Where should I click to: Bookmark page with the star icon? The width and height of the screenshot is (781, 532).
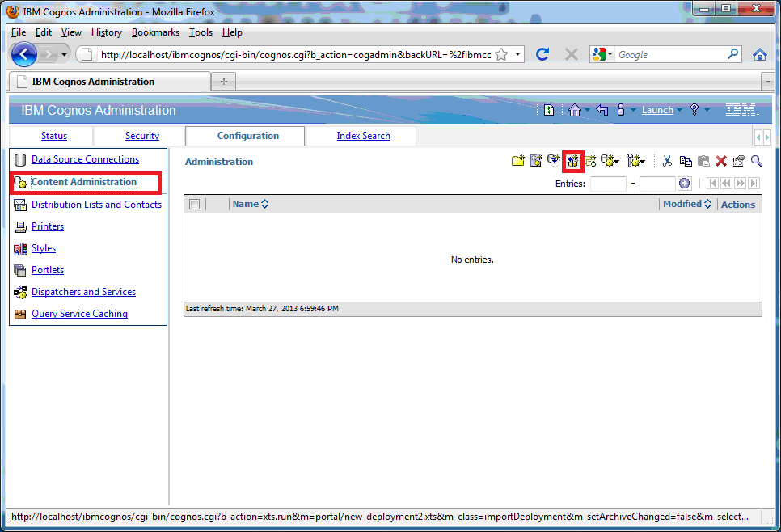(x=501, y=54)
